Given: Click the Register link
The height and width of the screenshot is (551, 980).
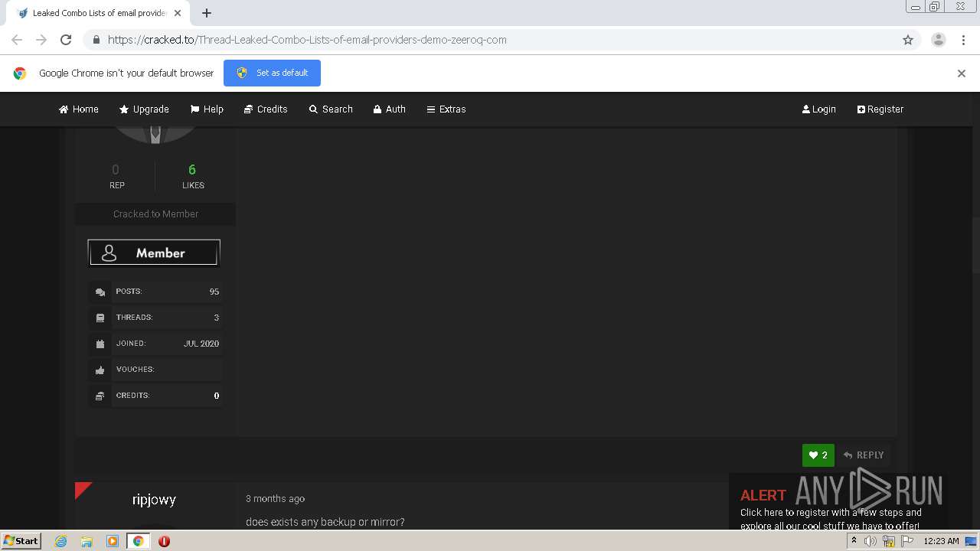Looking at the screenshot, I should point(880,109).
